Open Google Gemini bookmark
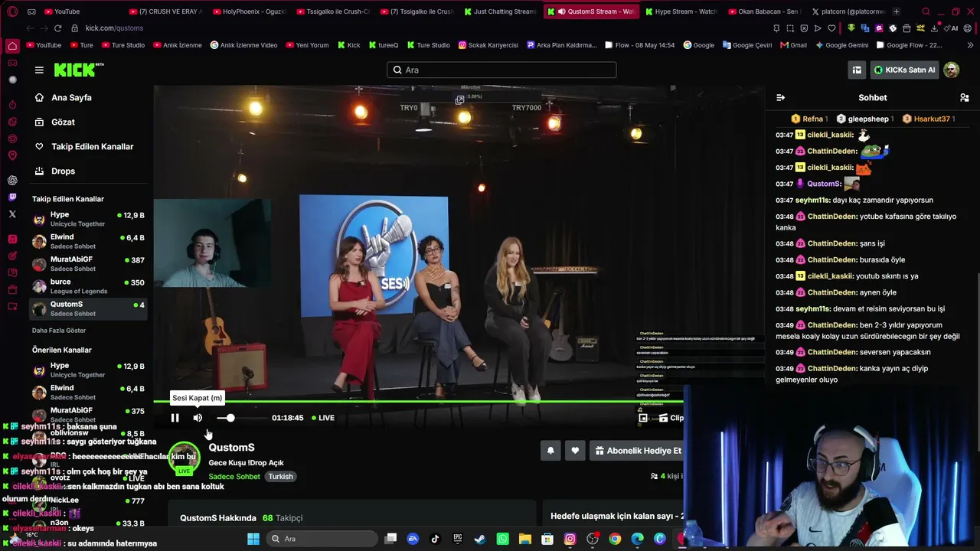 841,45
